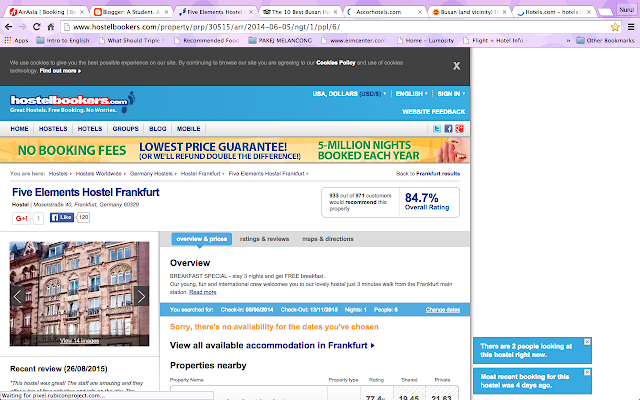Open the Home - Lumosity bookmark
Image resolution: width=640 pixels, height=400 pixels.
coord(425,40)
